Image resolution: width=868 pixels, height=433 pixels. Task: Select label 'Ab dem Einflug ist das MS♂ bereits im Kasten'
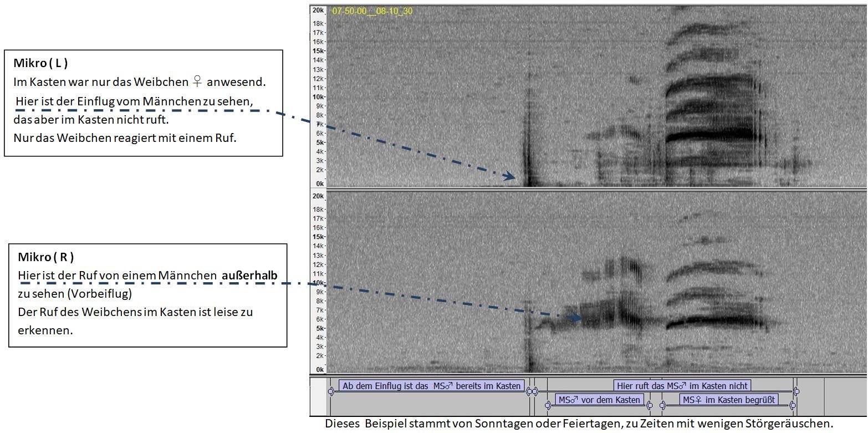pyautogui.click(x=432, y=386)
